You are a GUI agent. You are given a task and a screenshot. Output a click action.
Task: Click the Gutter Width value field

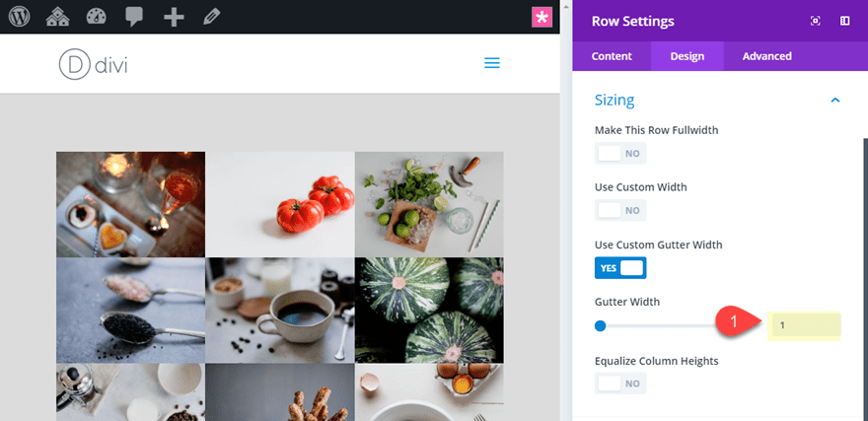tap(804, 325)
